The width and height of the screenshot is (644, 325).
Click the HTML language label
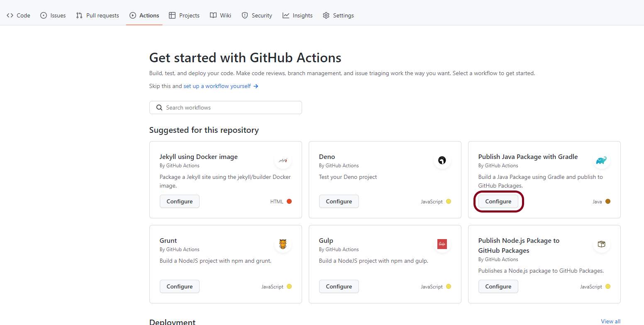[x=277, y=202]
